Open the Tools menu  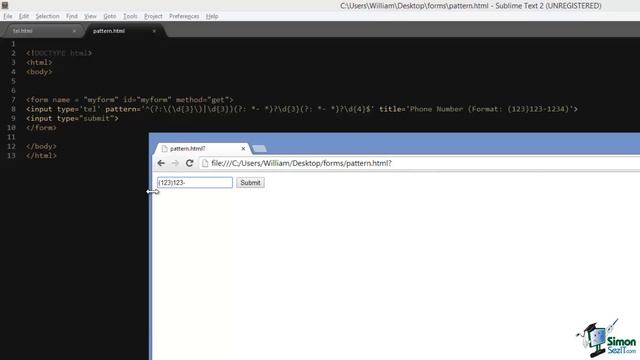coord(130,16)
